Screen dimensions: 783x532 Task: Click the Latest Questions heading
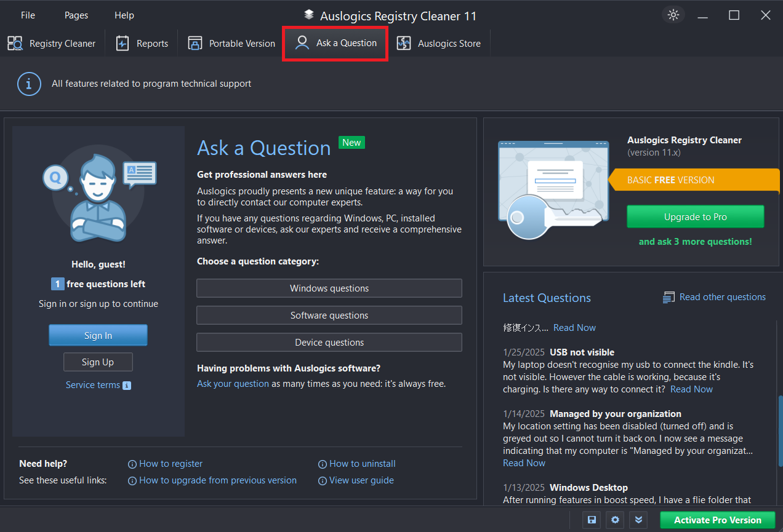pyautogui.click(x=547, y=298)
